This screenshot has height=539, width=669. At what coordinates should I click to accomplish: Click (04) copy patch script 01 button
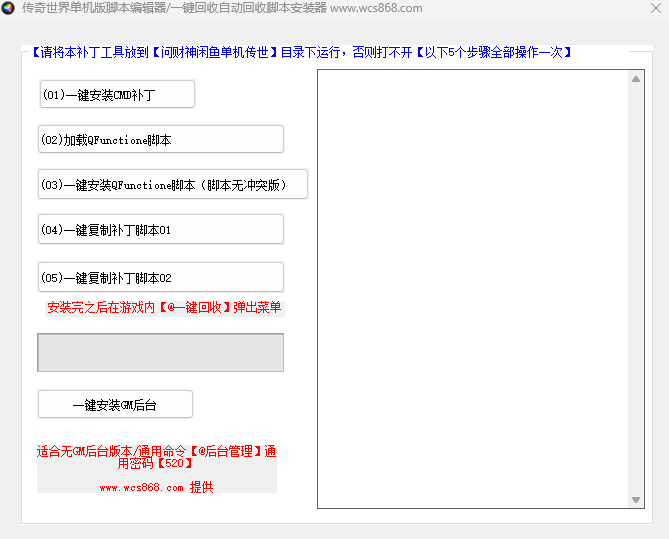[161, 230]
